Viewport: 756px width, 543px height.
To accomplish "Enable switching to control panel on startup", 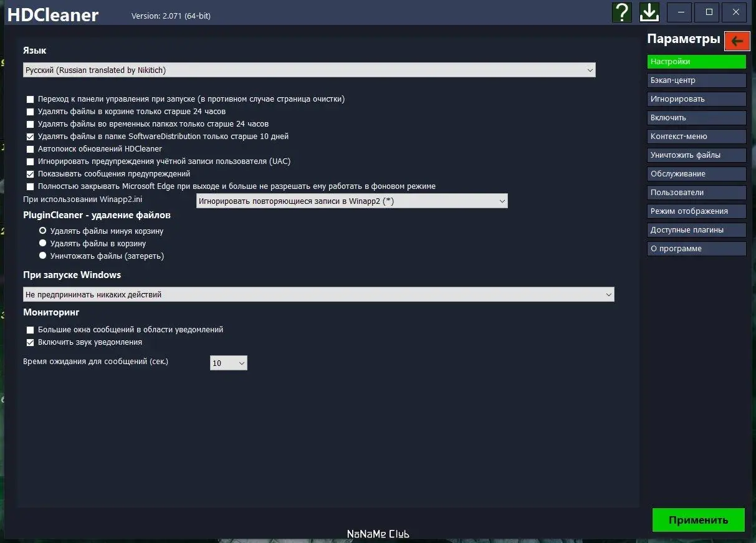I will coord(31,99).
